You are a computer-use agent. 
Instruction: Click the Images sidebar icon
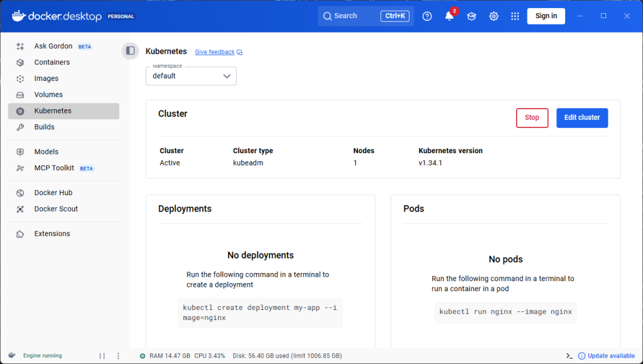[20, 78]
